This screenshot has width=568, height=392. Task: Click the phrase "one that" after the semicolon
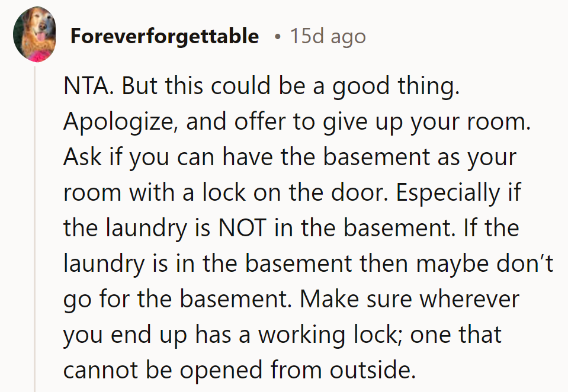point(457,334)
